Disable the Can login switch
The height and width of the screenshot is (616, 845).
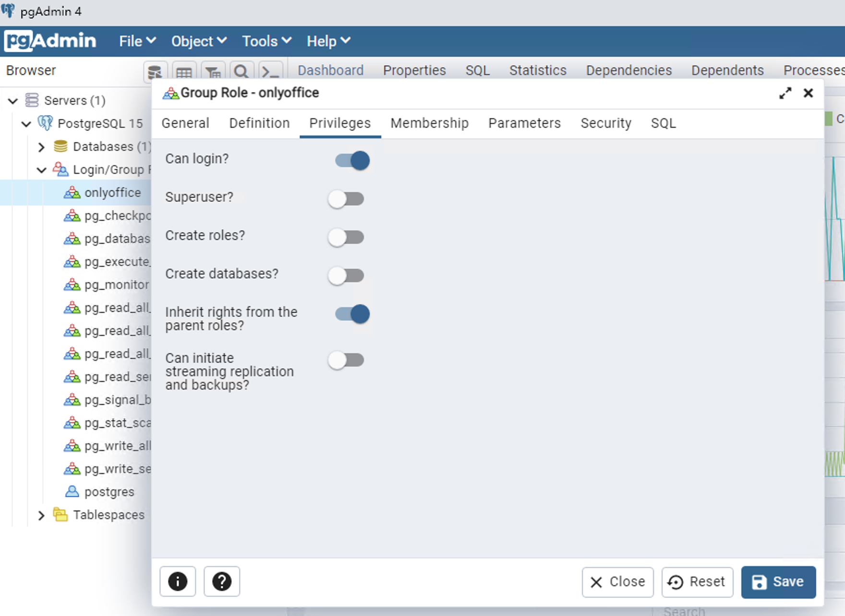click(352, 160)
